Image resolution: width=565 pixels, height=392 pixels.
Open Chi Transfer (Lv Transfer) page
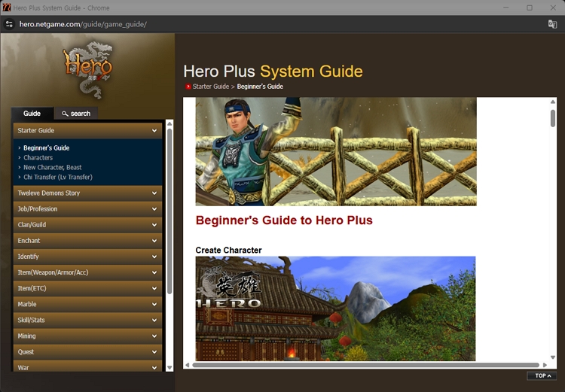click(58, 177)
